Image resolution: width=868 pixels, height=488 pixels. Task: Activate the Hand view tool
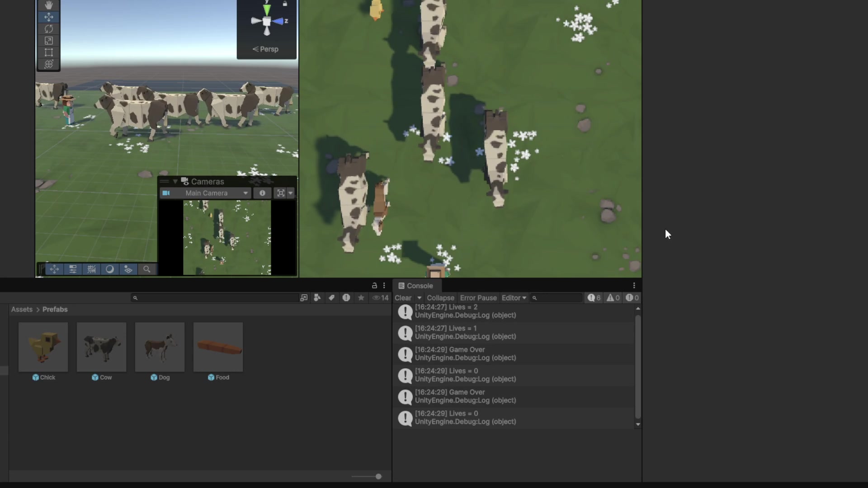pyautogui.click(x=49, y=5)
